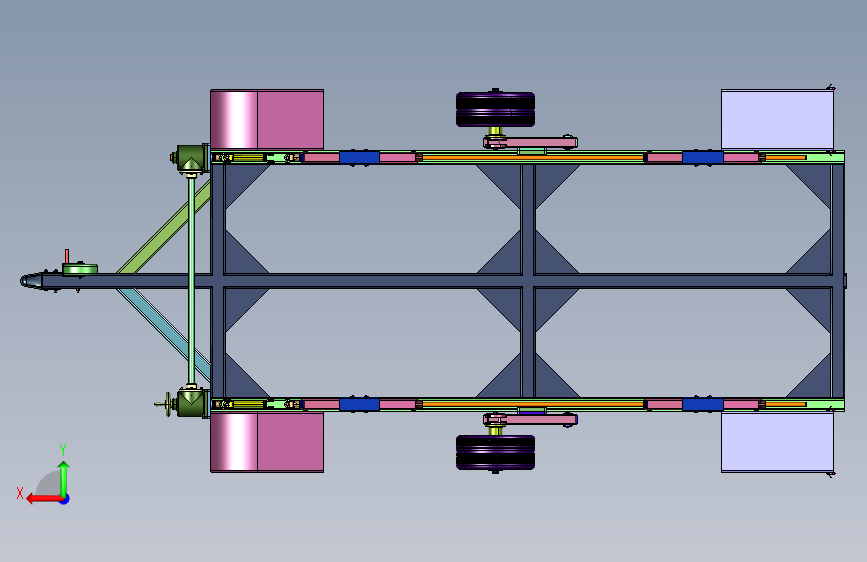Image resolution: width=867 pixels, height=562 pixels.
Task: Click the gray XY plane arc on the triad
Action: point(49,484)
